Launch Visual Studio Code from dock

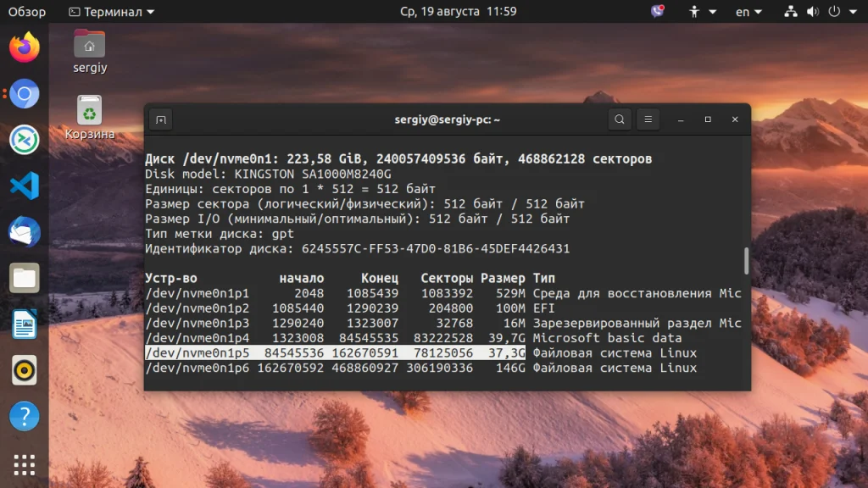[x=25, y=186]
